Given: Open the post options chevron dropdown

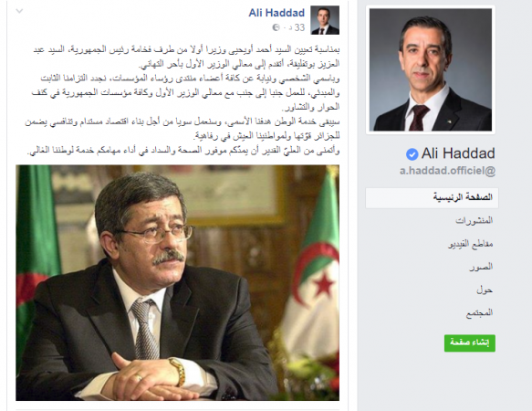Looking at the screenshot, I should [20, 11].
